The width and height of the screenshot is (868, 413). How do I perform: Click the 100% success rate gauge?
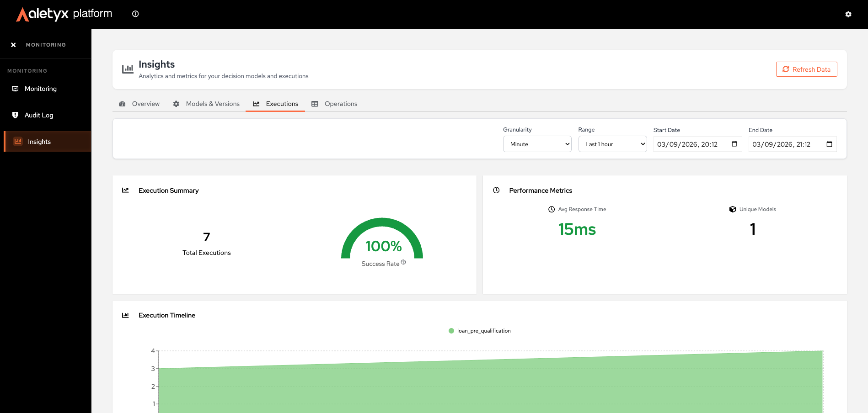click(x=382, y=239)
